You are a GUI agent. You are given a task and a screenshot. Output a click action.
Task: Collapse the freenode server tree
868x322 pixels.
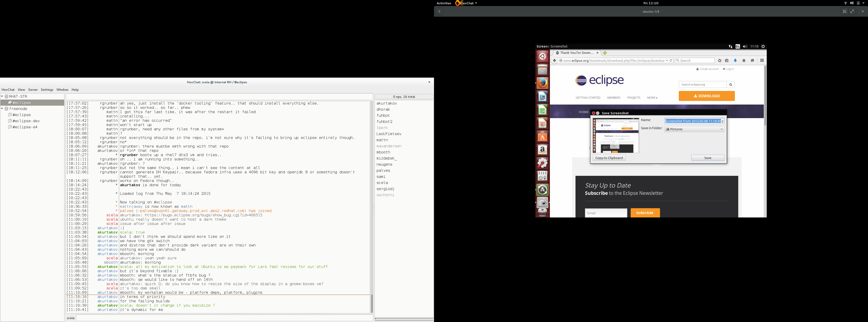[2, 109]
